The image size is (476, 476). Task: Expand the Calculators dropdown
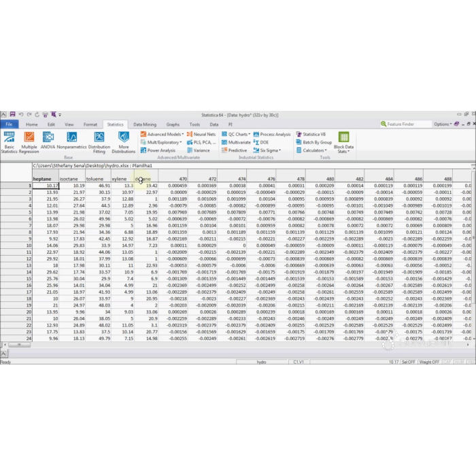pos(311,150)
